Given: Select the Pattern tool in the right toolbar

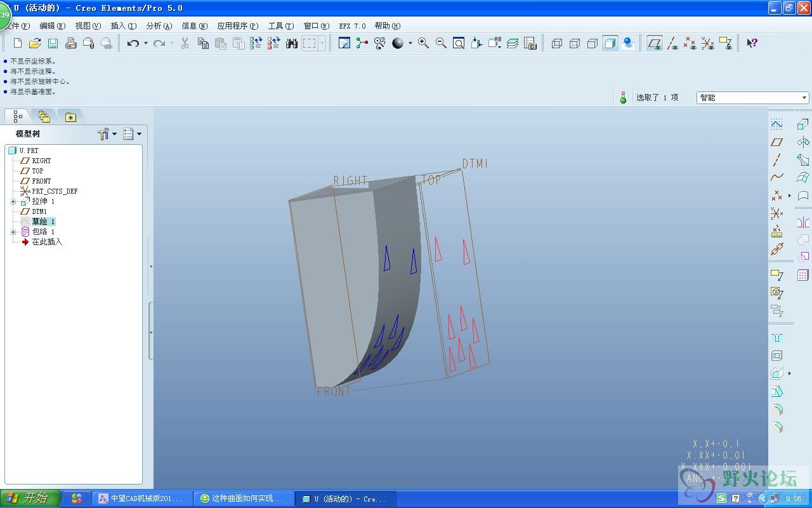Looking at the screenshot, I should point(803,275).
